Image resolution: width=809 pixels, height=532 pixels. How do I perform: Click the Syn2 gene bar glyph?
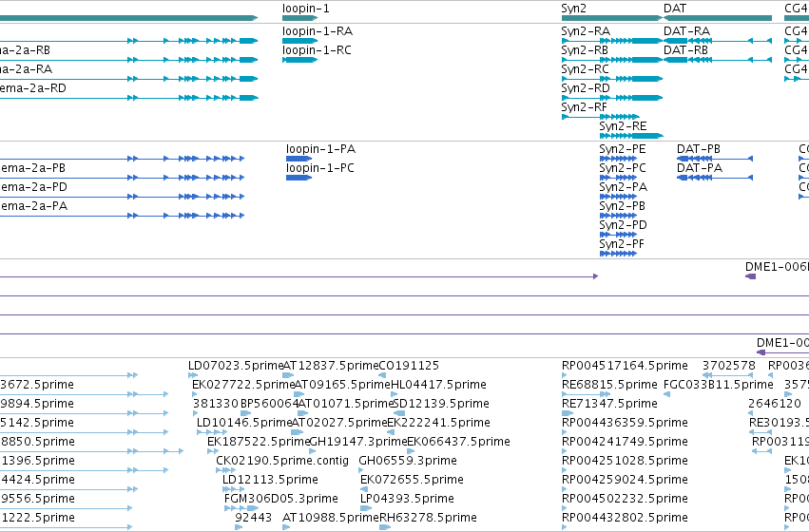click(612, 18)
